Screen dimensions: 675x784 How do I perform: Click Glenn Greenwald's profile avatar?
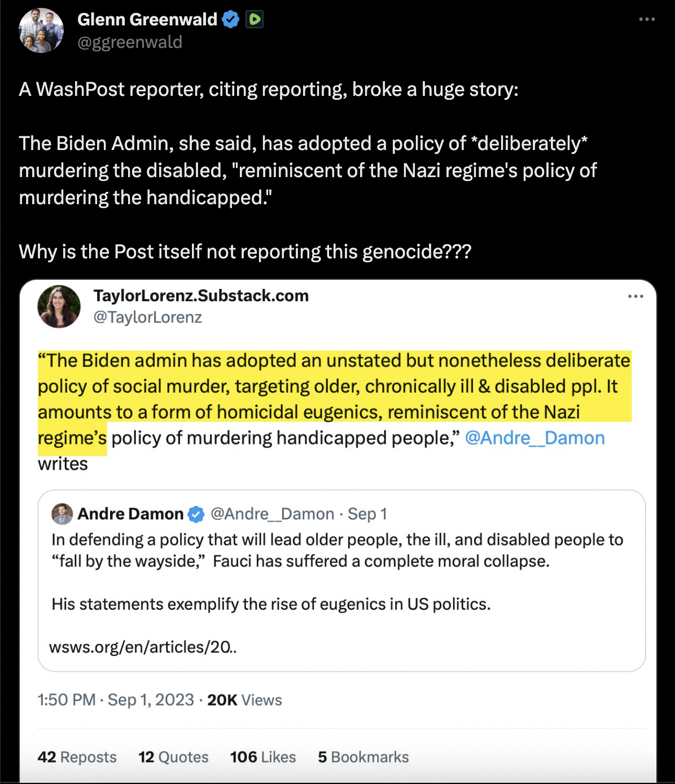41,30
